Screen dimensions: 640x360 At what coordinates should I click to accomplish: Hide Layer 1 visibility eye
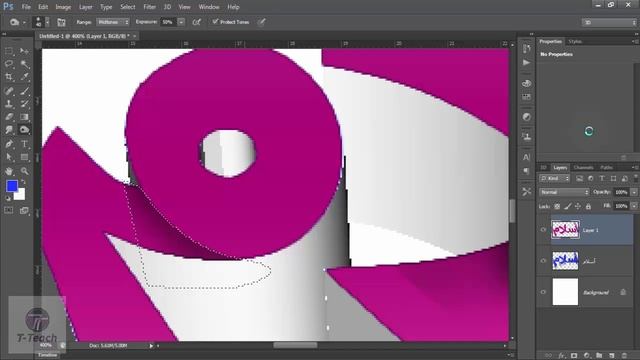543,230
